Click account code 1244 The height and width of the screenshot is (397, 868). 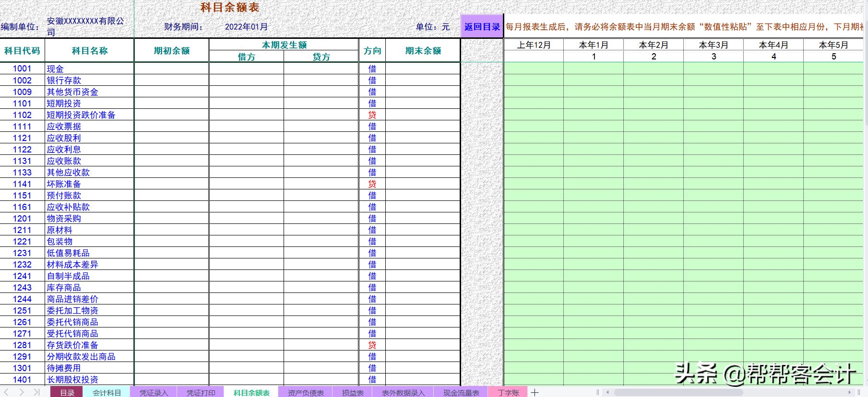pyautogui.click(x=22, y=299)
